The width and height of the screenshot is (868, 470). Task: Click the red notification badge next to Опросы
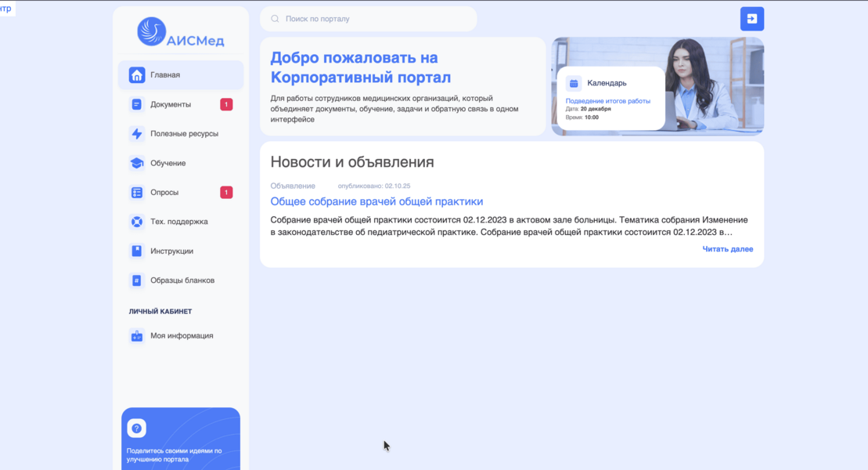(x=226, y=193)
